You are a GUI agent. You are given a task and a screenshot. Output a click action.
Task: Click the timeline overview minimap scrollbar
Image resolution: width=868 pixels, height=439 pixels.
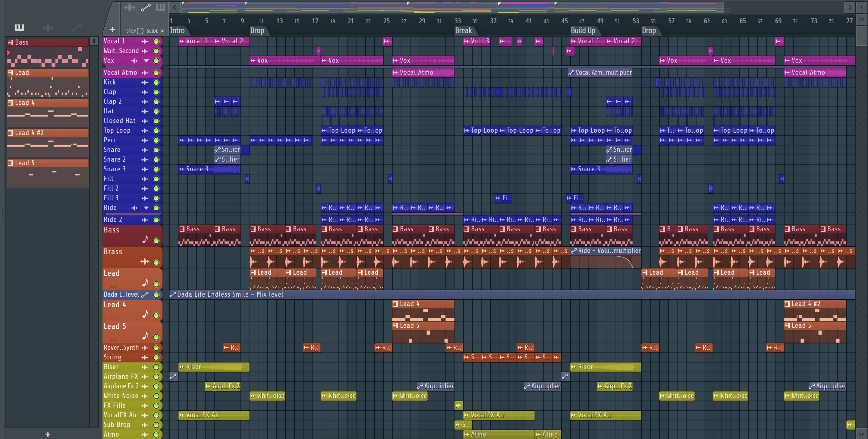[452, 8]
